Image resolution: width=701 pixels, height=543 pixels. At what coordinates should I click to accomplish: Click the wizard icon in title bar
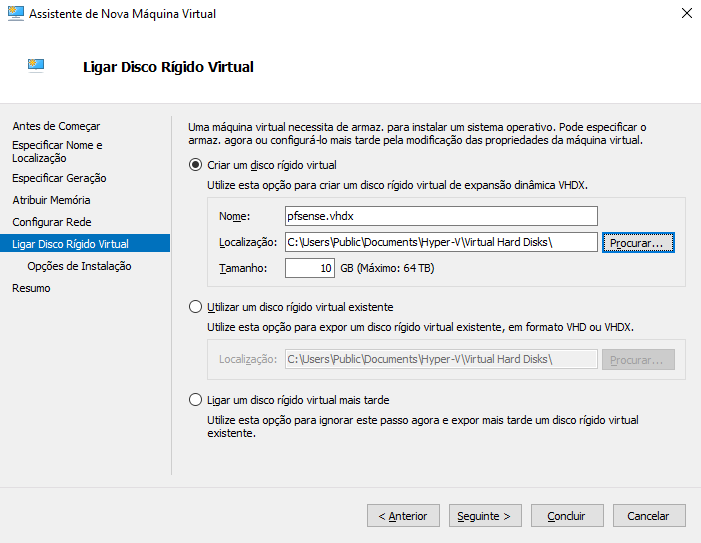pos(15,14)
